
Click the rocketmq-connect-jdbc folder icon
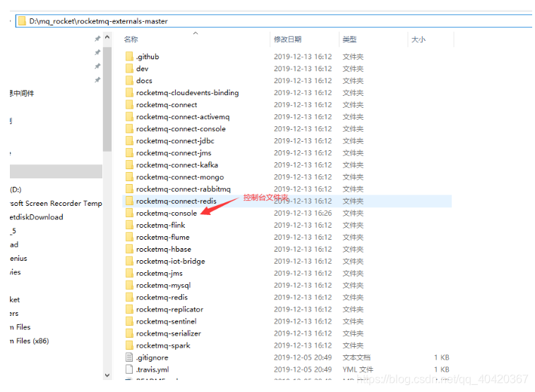pyautogui.click(x=129, y=141)
